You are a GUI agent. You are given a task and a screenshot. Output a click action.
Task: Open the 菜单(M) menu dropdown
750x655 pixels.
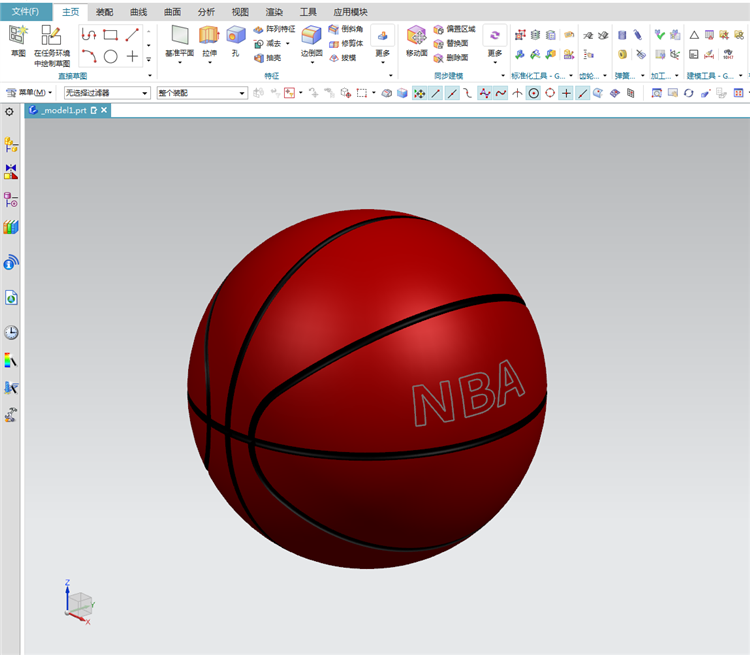coord(29,92)
